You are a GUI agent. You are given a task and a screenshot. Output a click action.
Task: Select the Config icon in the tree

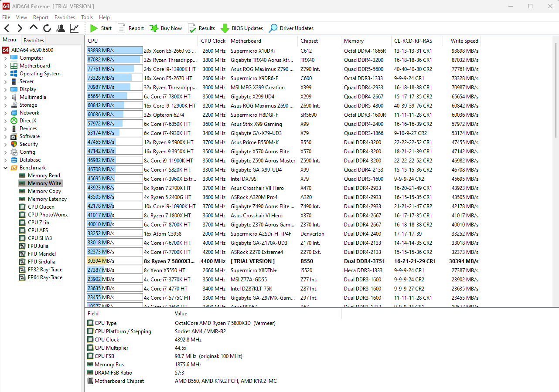14,152
